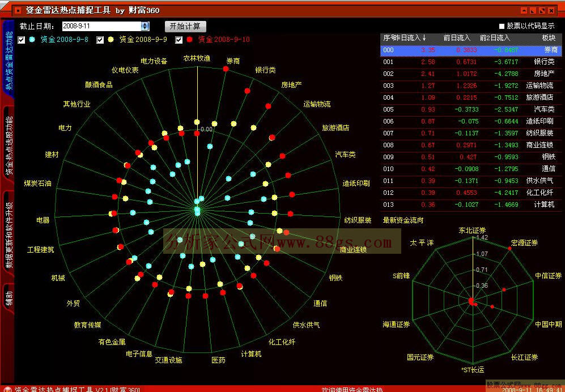The width and height of the screenshot is (565, 392).
Task: Click the 煤炭石油 radar axis label
Action: (37, 184)
